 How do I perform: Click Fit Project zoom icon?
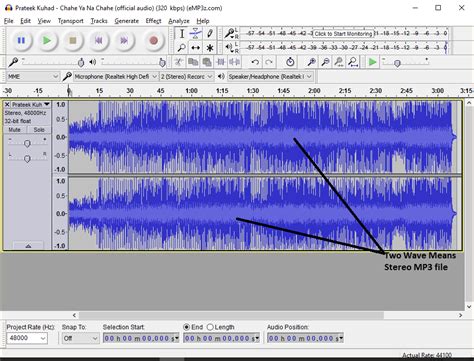353,62
